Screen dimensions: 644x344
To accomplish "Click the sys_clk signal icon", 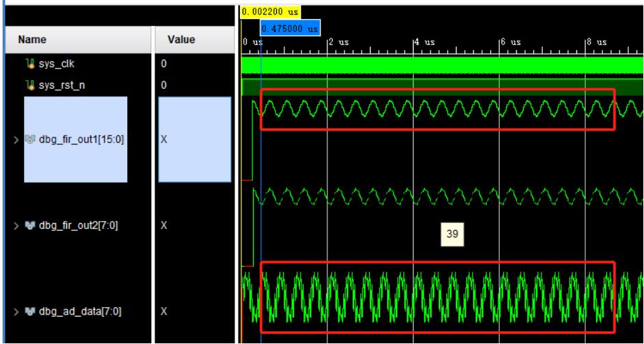I will tap(28, 66).
